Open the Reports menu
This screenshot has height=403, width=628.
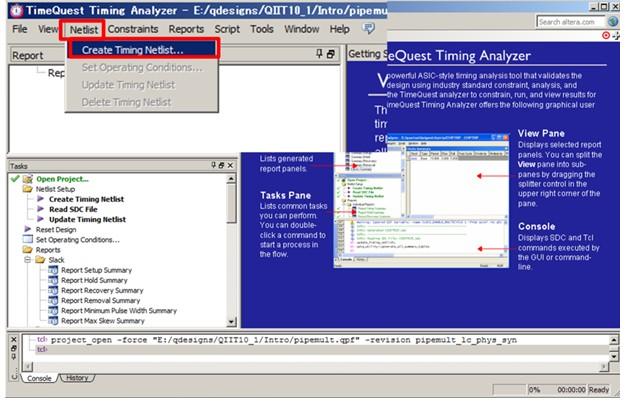point(186,29)
